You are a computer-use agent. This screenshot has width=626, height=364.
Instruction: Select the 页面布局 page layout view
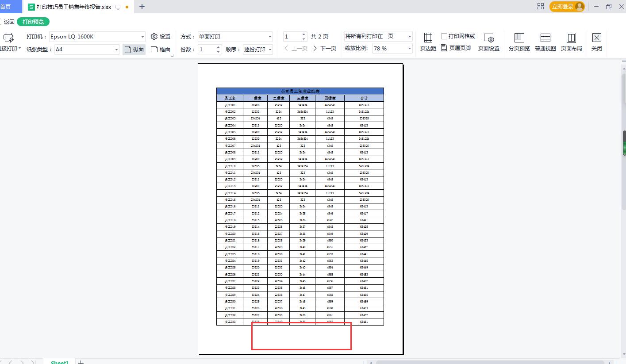click(x=571, y=42)
